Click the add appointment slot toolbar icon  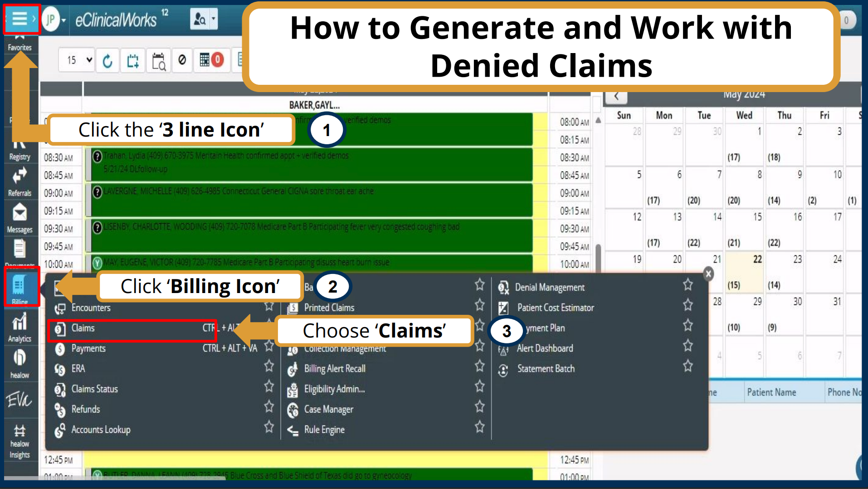click(x=133, y=60)
